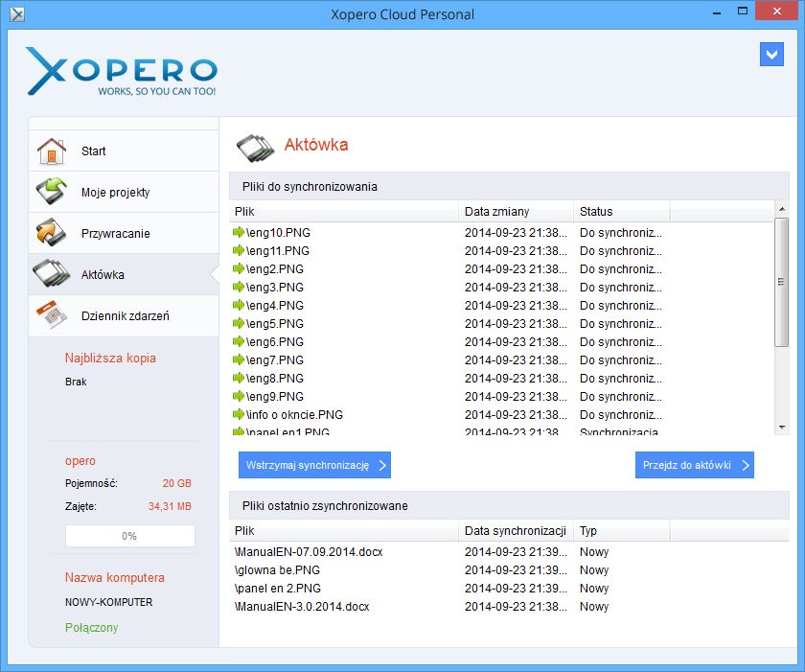Click green arrow icon beside eng8.PNG

tap(239, 378)
